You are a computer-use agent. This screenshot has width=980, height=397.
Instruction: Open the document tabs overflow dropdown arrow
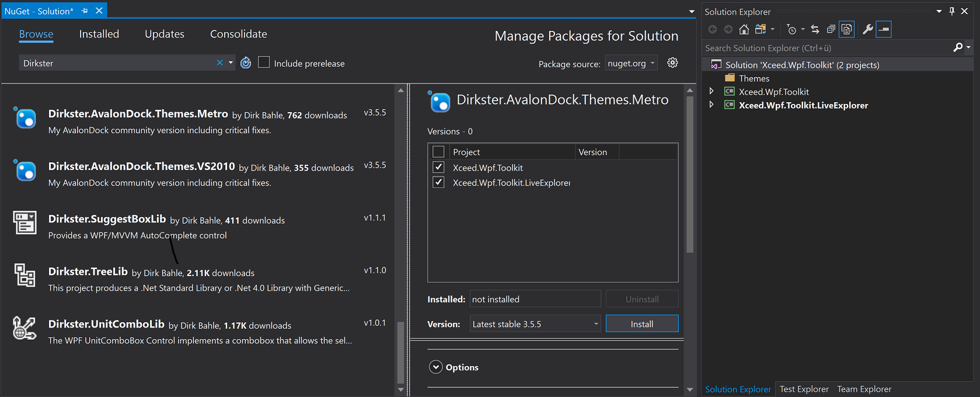click(x=692, y=11)
